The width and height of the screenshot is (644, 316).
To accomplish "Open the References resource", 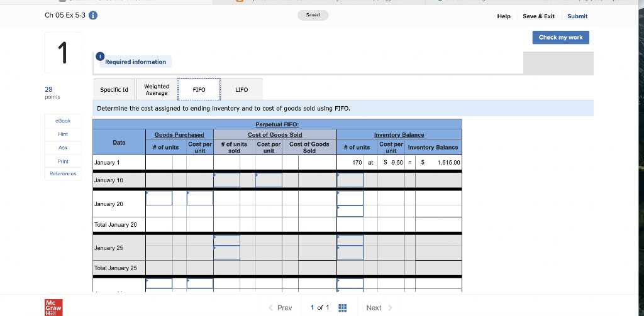I will (63, 173).
